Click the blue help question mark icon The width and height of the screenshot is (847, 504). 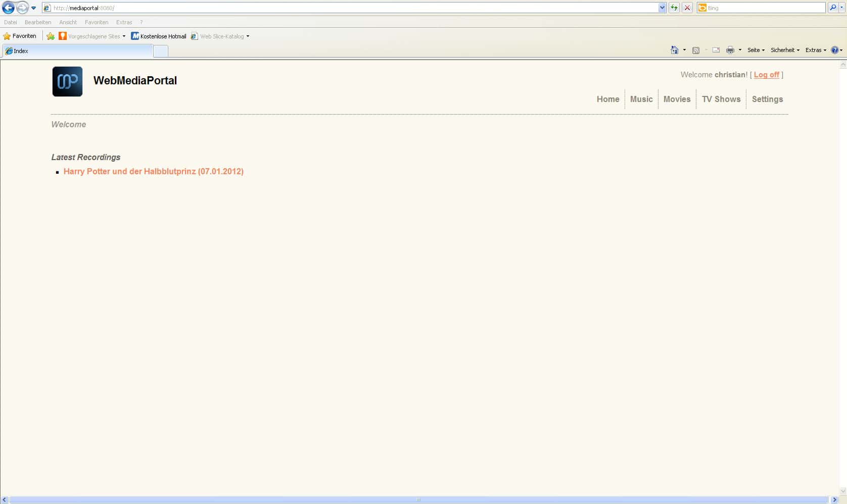click(x=834, y=50)
